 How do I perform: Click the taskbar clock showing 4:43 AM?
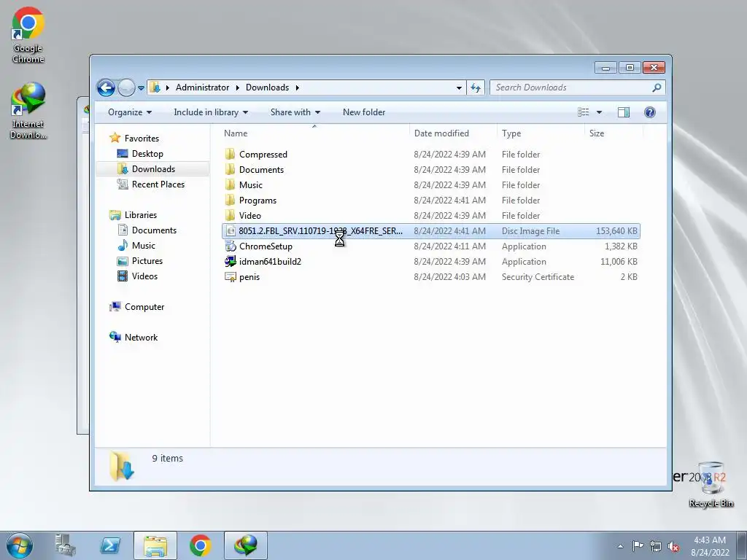pos(710,546)
